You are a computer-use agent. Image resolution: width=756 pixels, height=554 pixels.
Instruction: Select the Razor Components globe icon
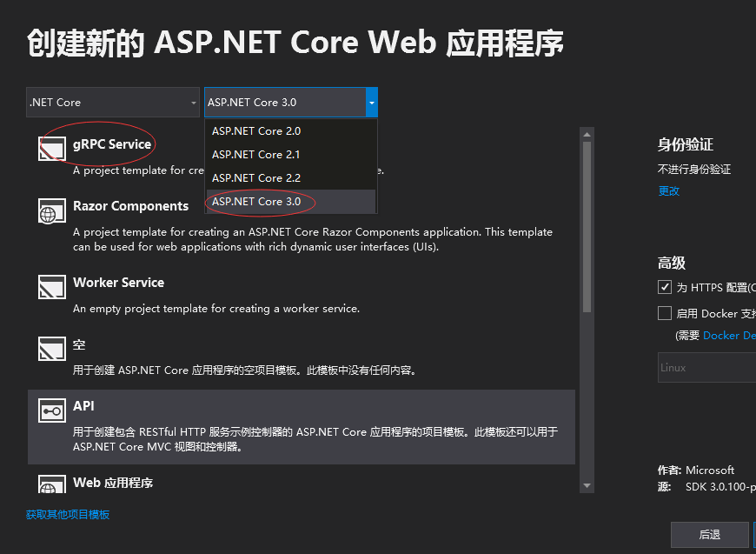pyautogui.click(x=52, y=210)
